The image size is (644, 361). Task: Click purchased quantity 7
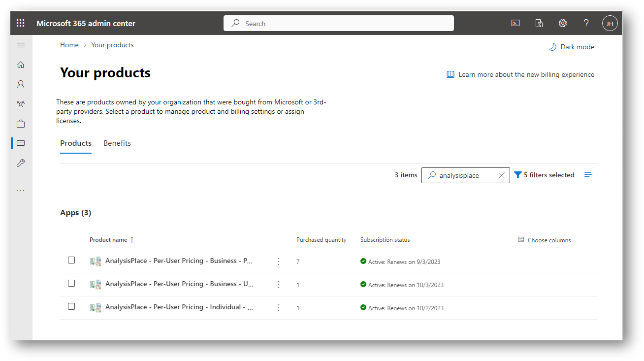(298, 262)
